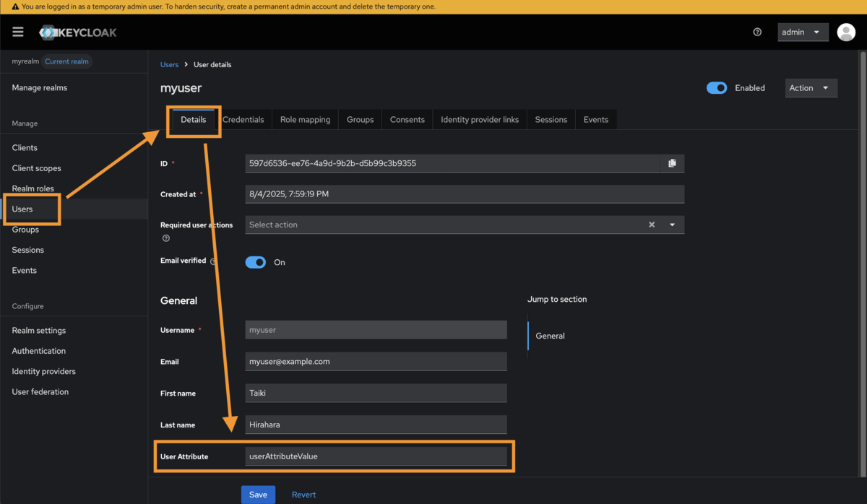Open the help question mark icon in header
Viewport: 867px width, 504px height.
click(x=757, y=32)
